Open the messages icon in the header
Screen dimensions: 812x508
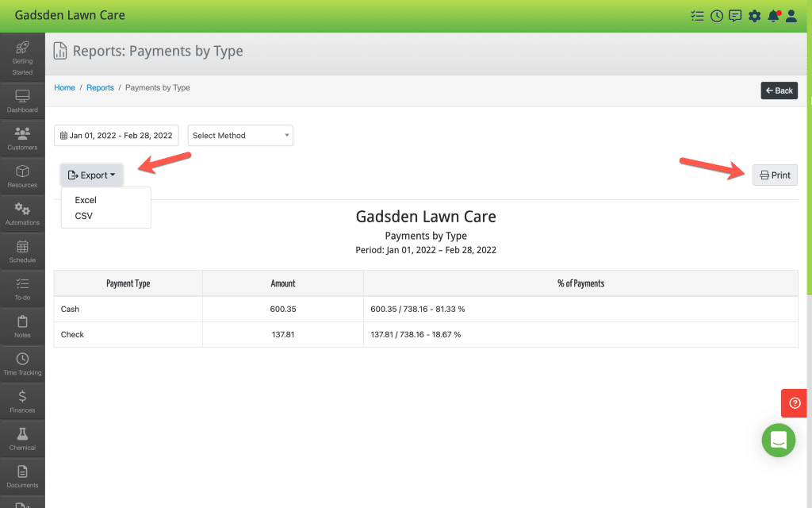point(735,16)
